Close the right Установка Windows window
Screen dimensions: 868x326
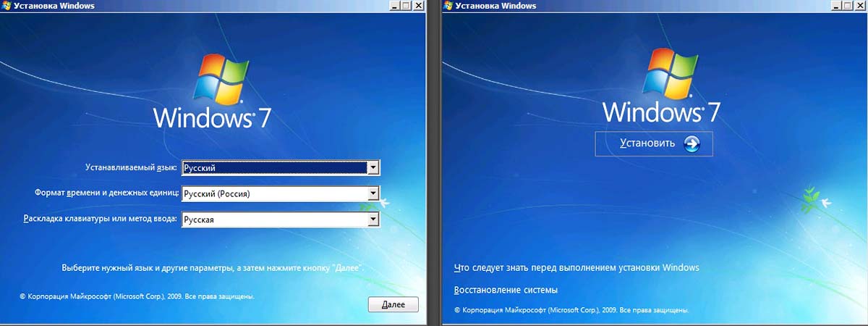(x=861, y=5)
